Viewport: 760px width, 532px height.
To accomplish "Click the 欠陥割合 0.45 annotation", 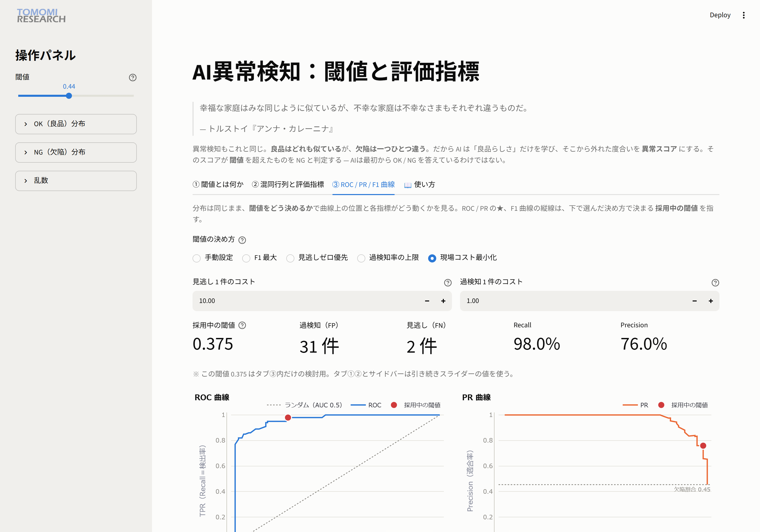I will [692, 490].
